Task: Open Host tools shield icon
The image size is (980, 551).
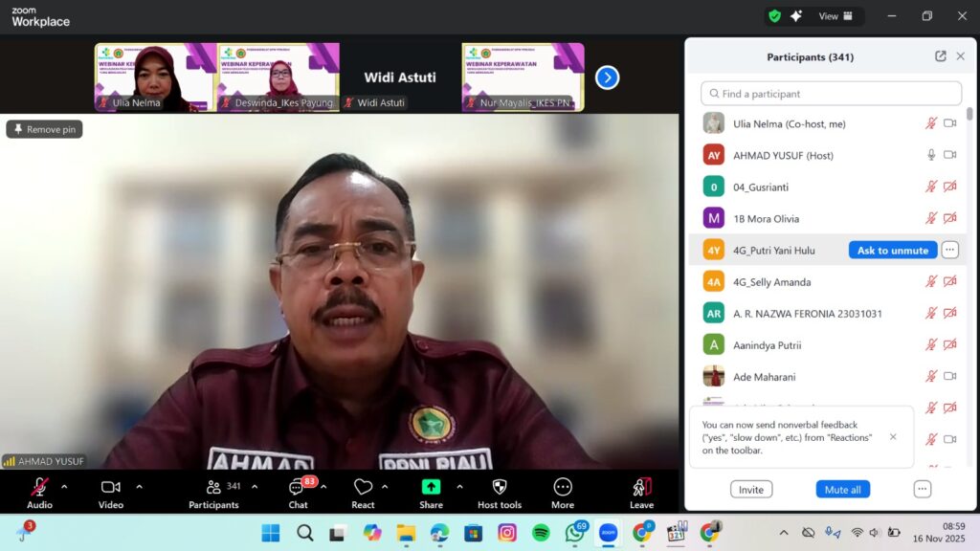Action: pyautogui.click(x=499, y=487)
